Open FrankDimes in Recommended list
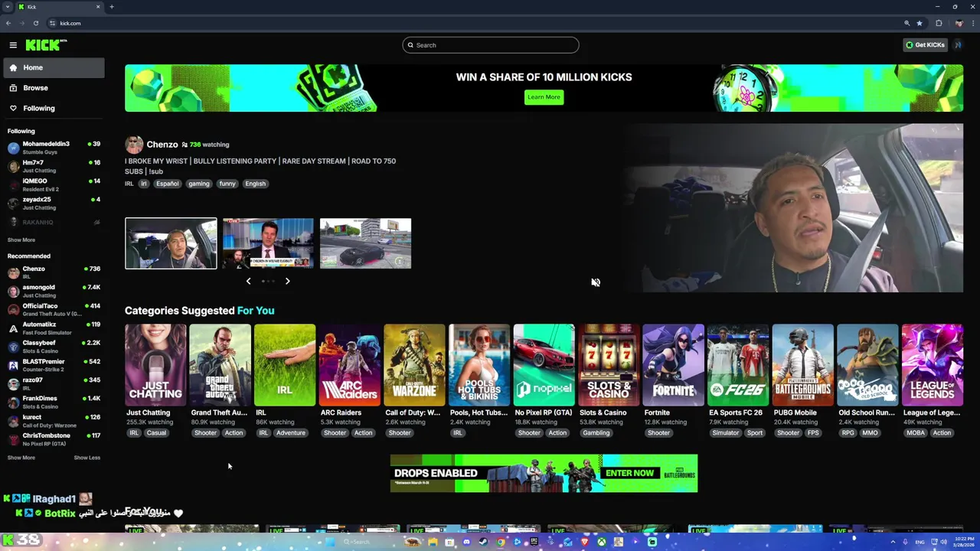The height and width of the screenshot is (551, 980). tap(54, 402)
